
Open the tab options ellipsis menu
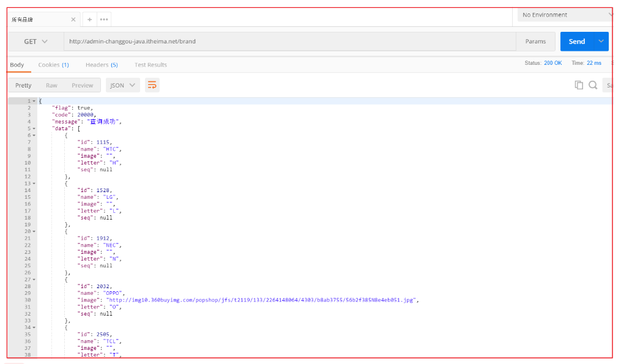(104, 20)
